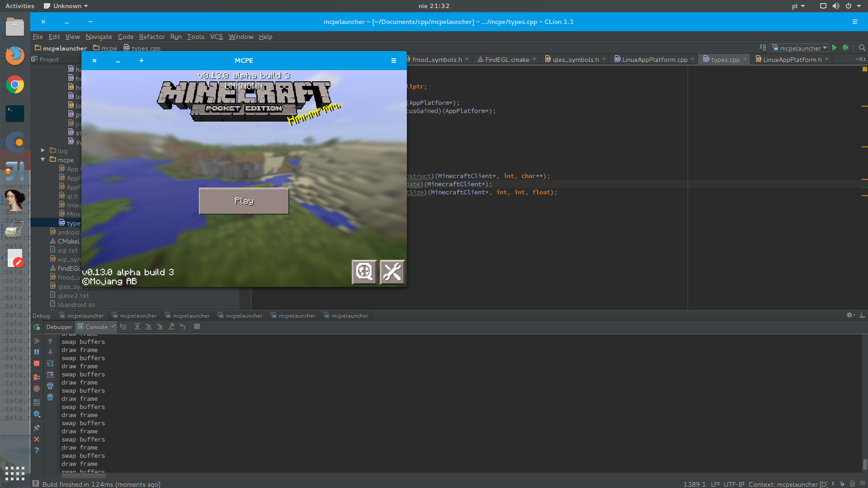The height and width of the screenshot is (488, 868).
Task: Pause the running debug program
Action: pos(37,352)
